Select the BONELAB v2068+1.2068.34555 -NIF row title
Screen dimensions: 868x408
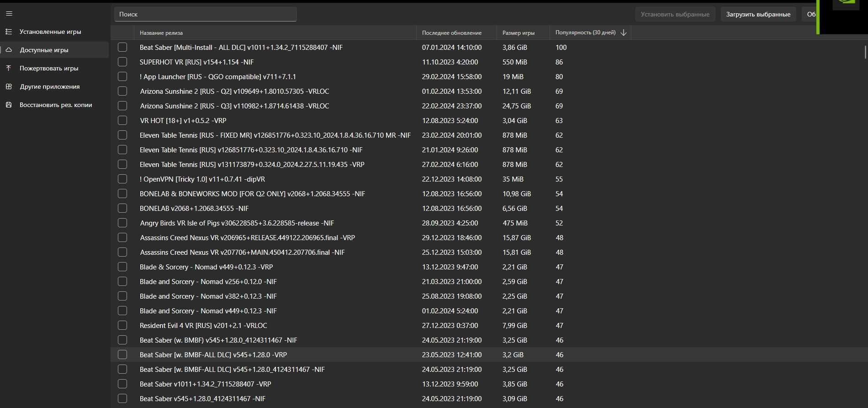(194, 208)
